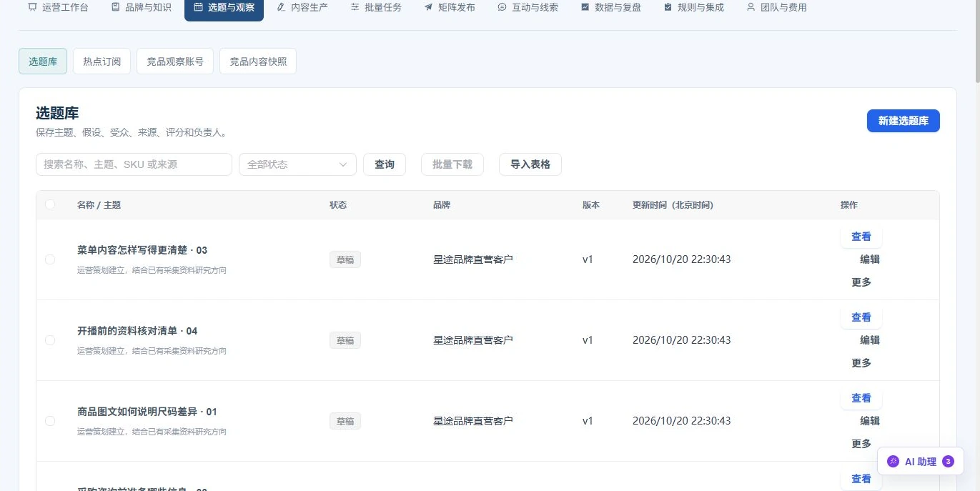Screen dimensions: 980x491
Task: Open 更多 for 开播前的资料核对清单 · 04
Action: pyautogui.click(x=861, y=363)
